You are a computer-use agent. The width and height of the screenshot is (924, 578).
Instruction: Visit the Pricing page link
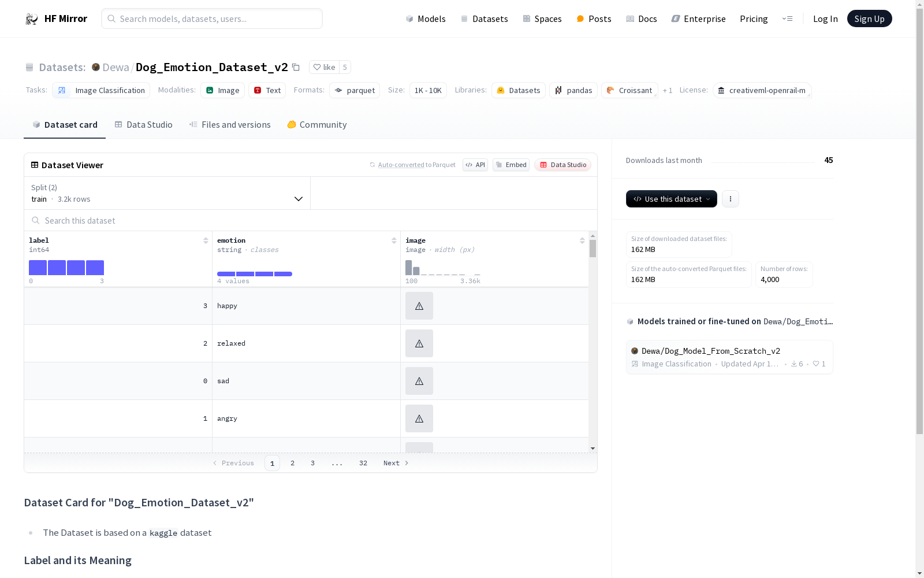coord(754,18)
